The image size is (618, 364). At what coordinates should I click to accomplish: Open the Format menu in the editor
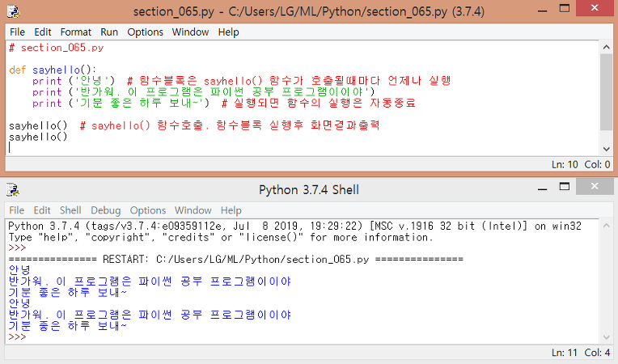76,32
